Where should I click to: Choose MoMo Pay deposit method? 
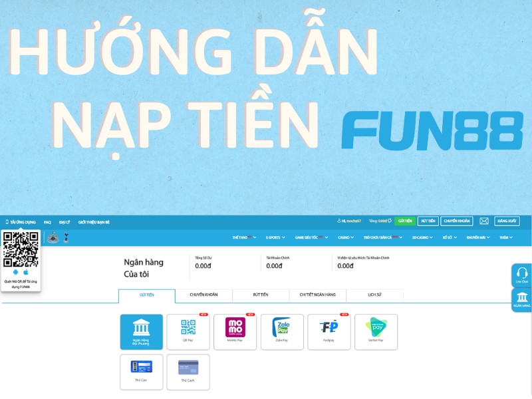(235, 332)
